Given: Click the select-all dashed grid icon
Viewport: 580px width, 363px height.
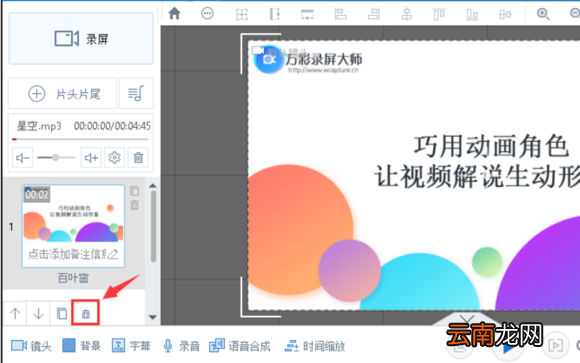Looking at the screenshot, I should click(x=242, y=14).
